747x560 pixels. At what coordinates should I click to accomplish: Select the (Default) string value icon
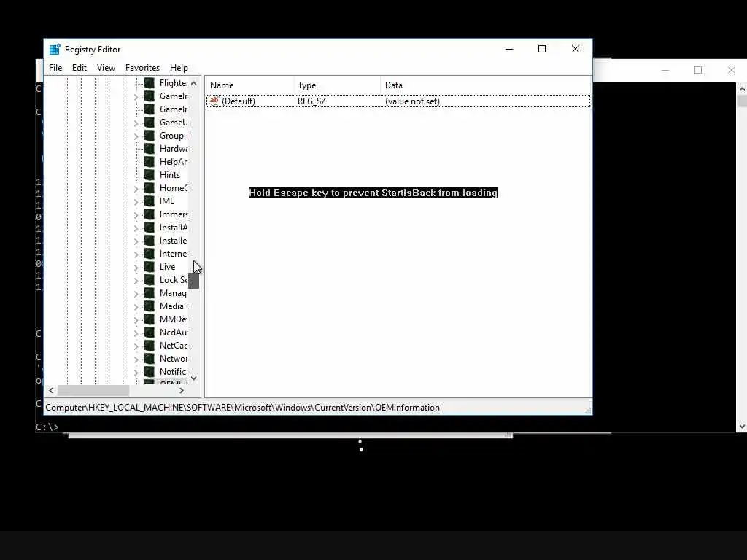point(214,101)
